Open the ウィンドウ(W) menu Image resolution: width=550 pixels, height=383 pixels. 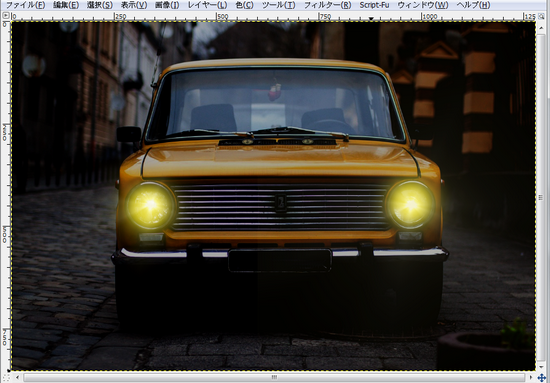423,5
